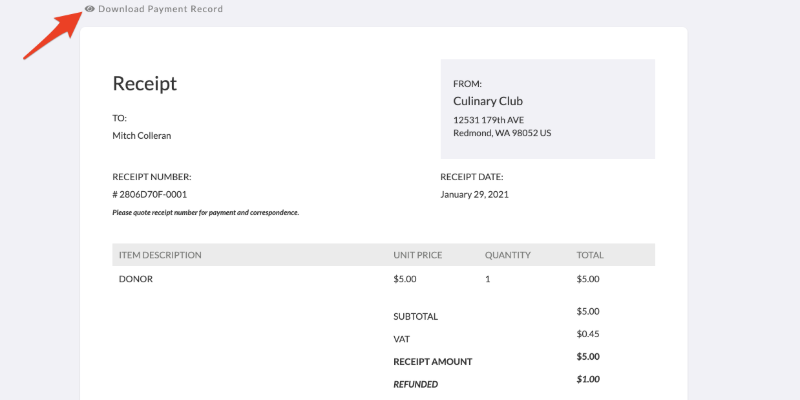The image size is (800, 400).
Task: Click the Culinary Club organization name
Action: [488, 101]
